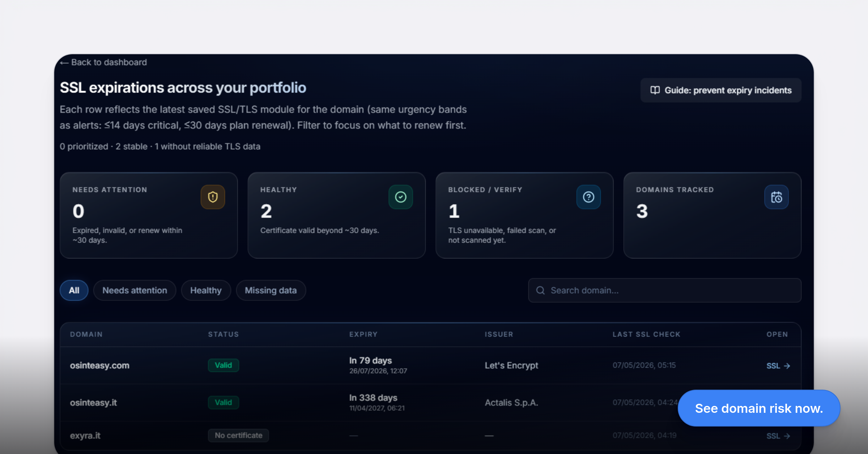This screenshot has width=868, height=454.
Task: Click the SSL expirations across your portfolio heading
Action: [183, 87]
